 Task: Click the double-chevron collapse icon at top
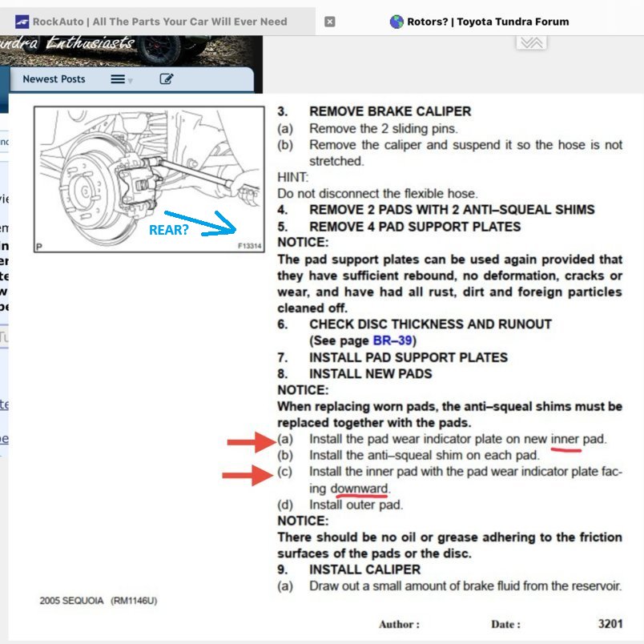coord(531,42)
